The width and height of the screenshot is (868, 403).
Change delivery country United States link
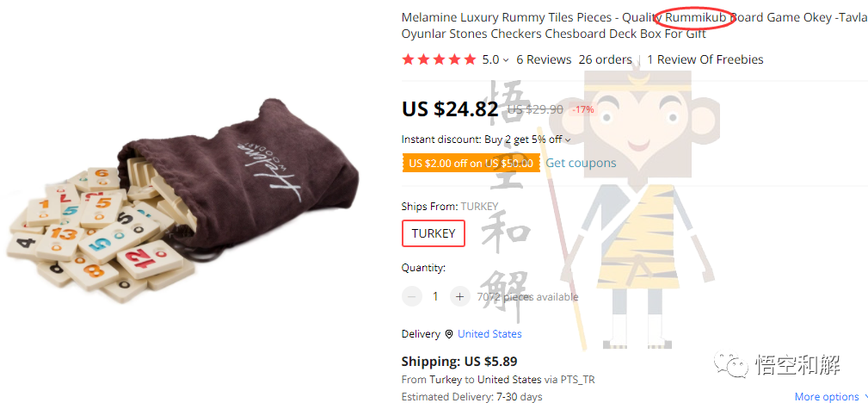pyautogui.click(x=489, y=334)
